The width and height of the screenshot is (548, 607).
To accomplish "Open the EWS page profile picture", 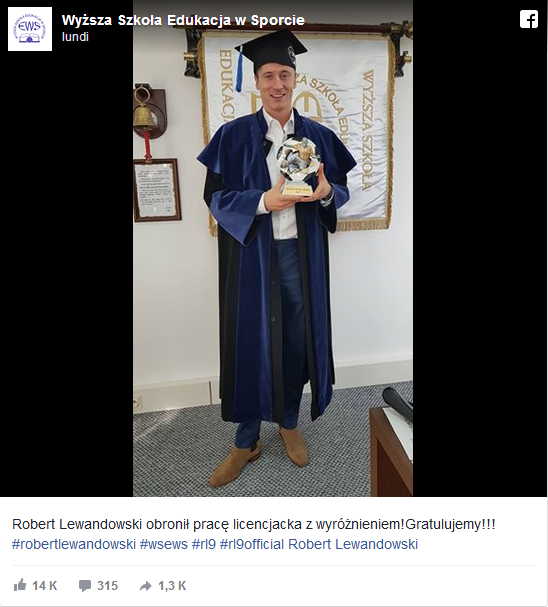I will coord(30,29).
